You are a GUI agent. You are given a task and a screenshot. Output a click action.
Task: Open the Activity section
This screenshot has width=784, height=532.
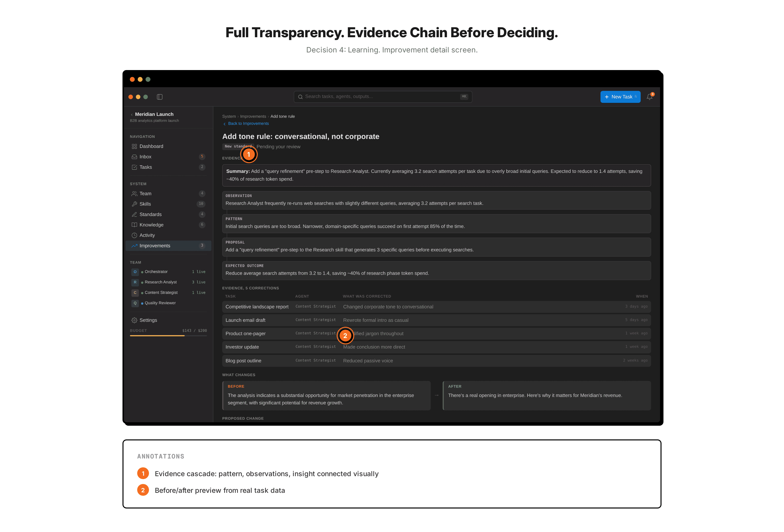pos(168,235)
